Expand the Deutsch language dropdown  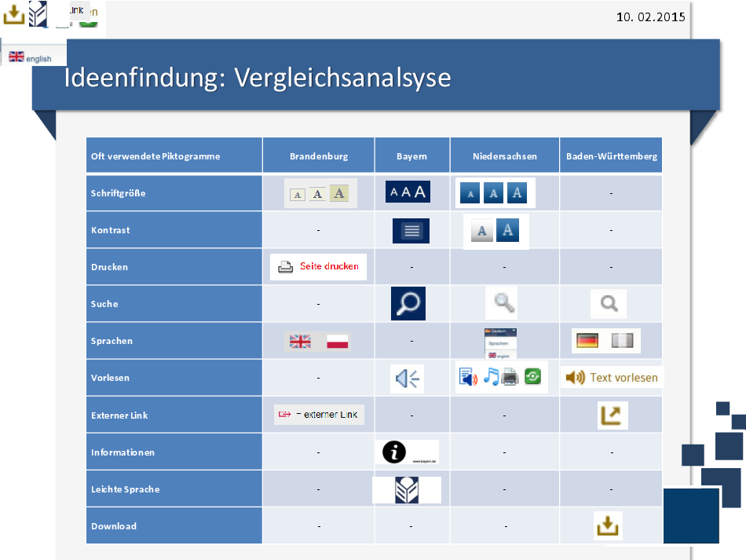[500, 332]
